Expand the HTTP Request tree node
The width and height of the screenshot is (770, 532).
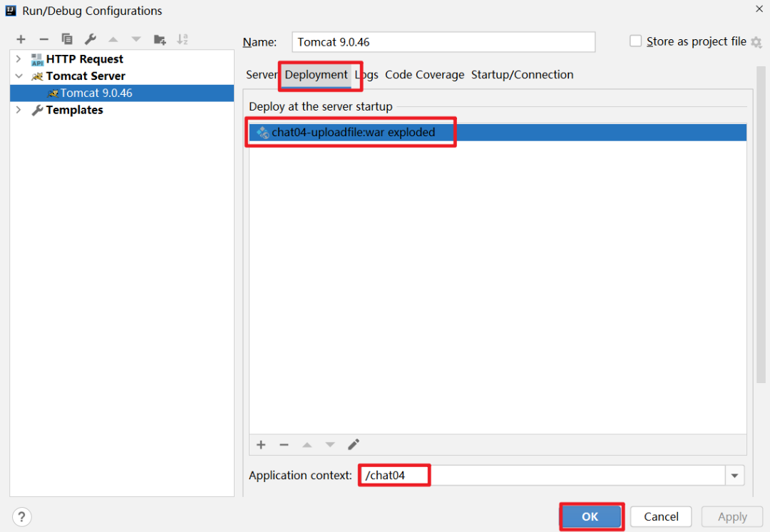point(19,59)
